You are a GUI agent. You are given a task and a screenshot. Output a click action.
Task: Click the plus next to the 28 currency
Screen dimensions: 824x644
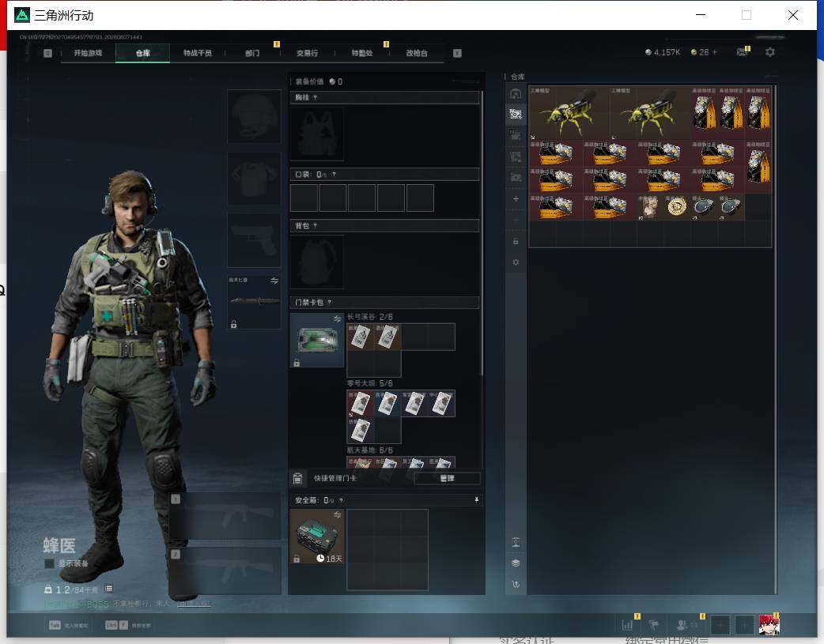(714, 52)
